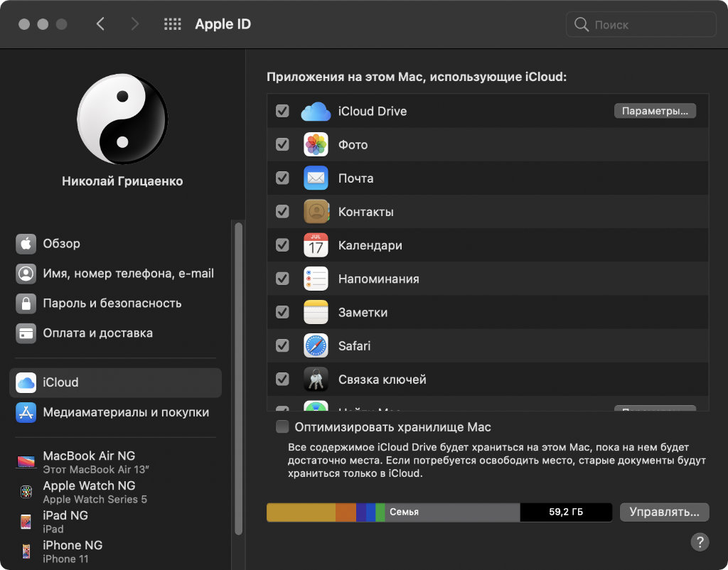Open the show-all grid icon in toolbar
Viewport: 728px width, 570px height.
(173, 24)
